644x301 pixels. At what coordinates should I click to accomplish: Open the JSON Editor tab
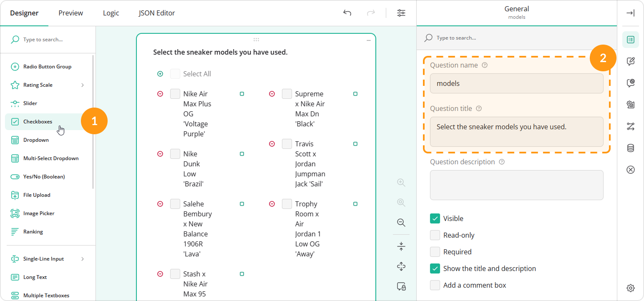pos(157,13)
